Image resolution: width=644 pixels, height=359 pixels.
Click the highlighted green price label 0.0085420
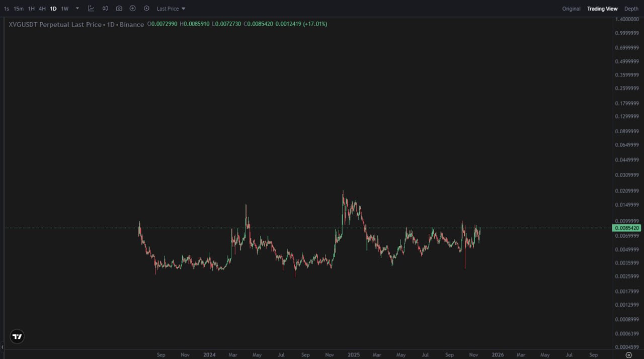[x=626, y=228]
